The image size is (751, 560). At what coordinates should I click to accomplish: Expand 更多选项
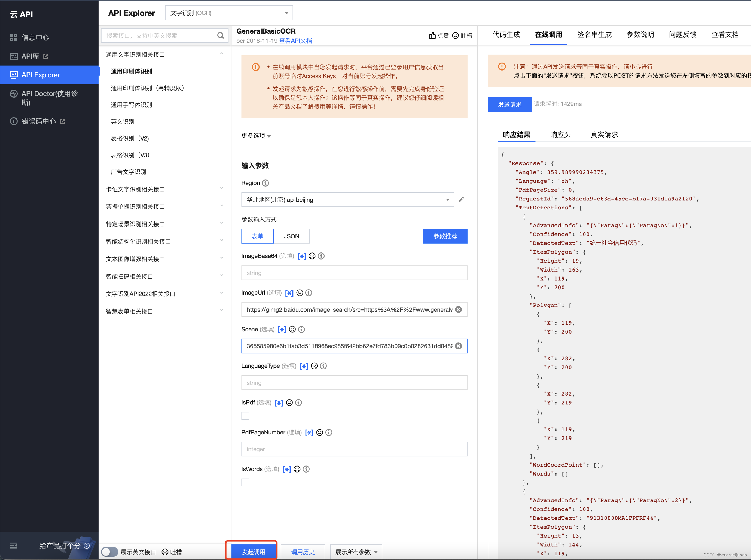(256, 136)
